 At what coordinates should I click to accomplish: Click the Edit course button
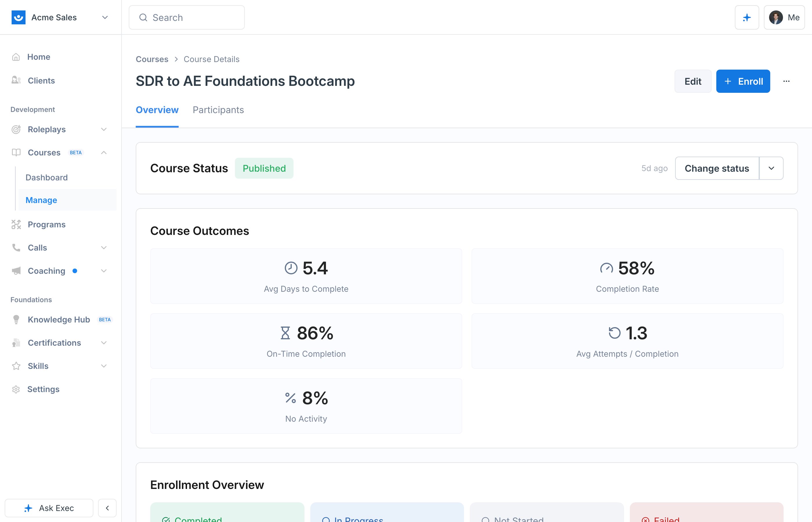(693, 81)
